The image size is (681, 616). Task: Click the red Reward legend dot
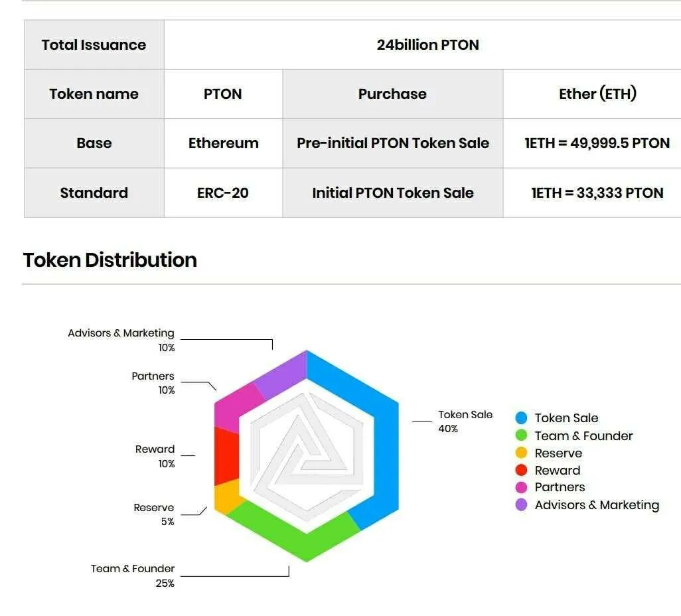pyautogui.click(x=521, y=470)
